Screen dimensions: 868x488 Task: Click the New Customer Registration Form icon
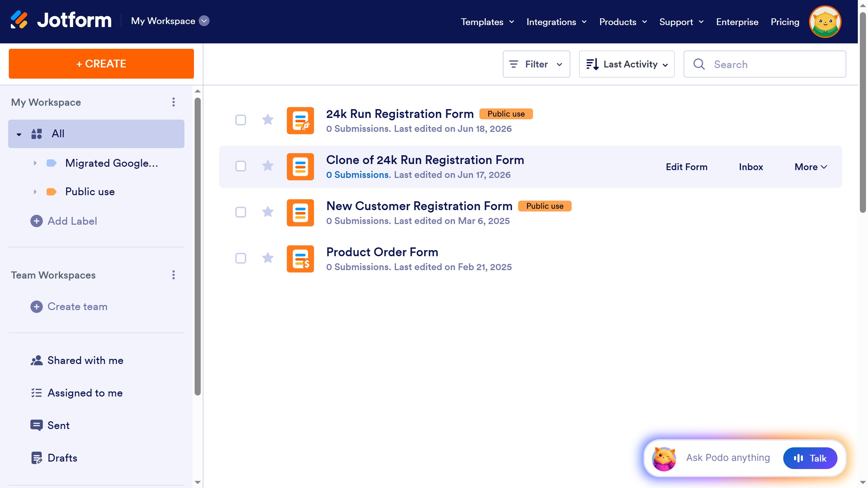click(x=300, y=213)
